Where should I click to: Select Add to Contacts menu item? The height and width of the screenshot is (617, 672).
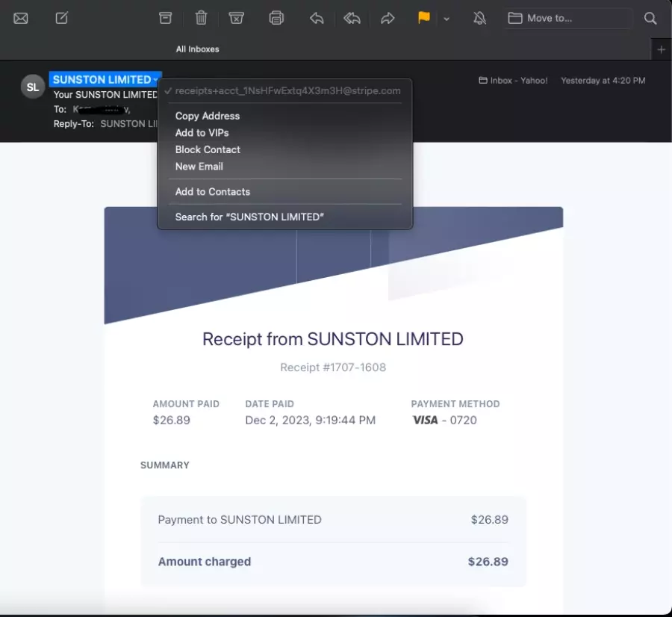pyautogui.click(x=213, y=192)
